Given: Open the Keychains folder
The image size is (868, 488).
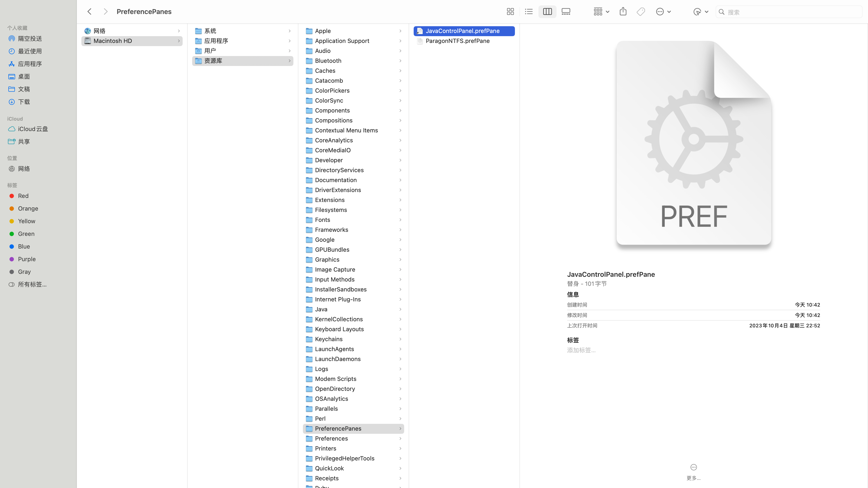Looking at the screenshot, I should 354,339.
